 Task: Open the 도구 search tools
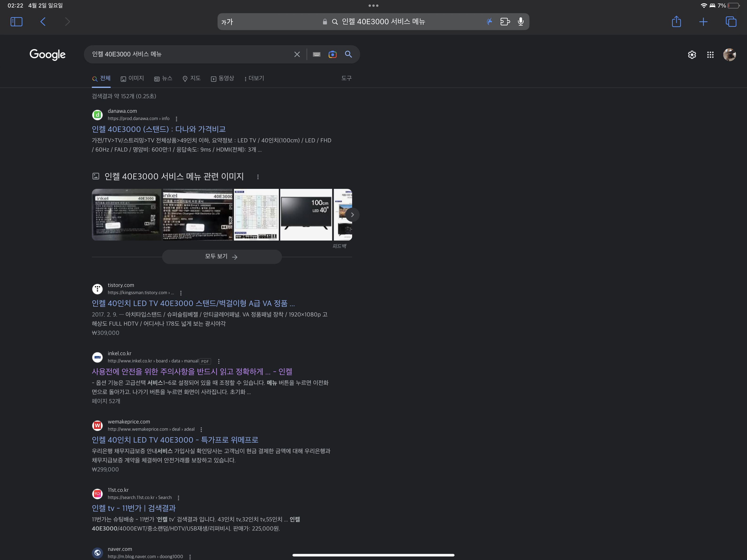point(346,78)
